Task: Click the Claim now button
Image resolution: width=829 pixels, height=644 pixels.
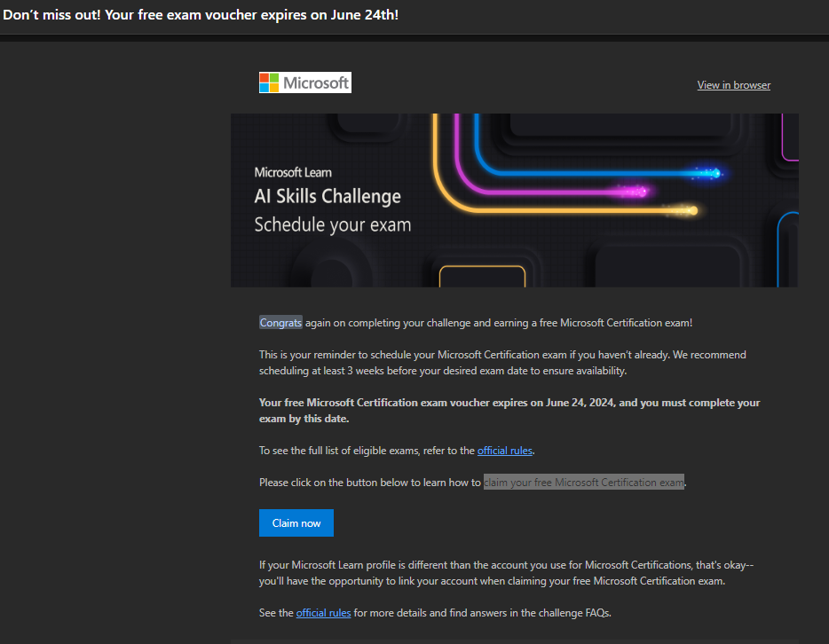Action: point(296,523)
